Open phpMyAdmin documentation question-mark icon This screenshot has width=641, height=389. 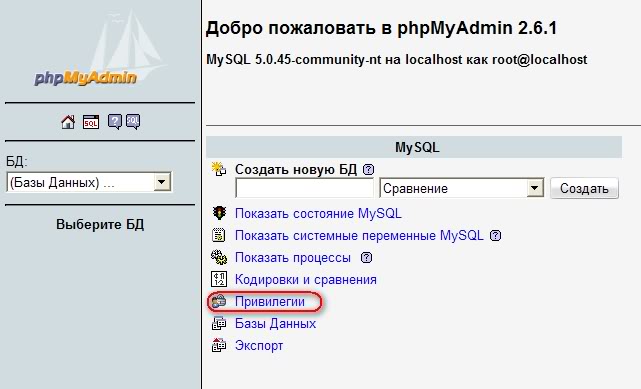[115, 122]
